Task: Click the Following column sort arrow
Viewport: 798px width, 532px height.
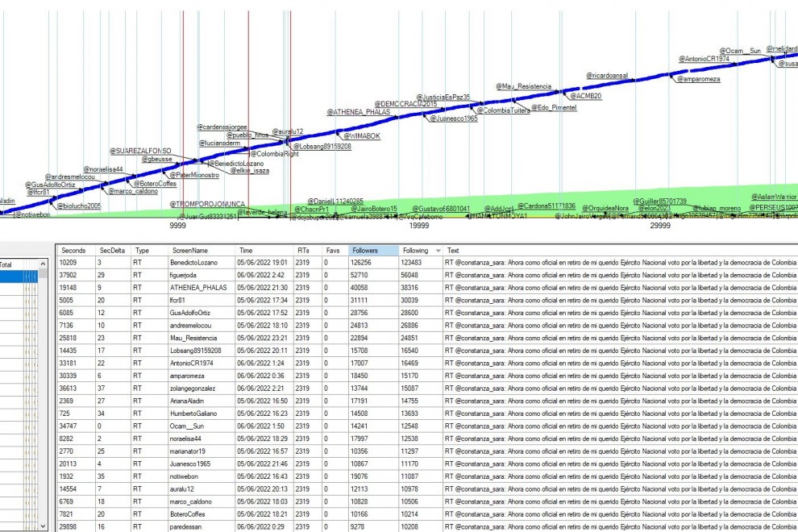Action: pyautogui.click(x=438, y=251)
